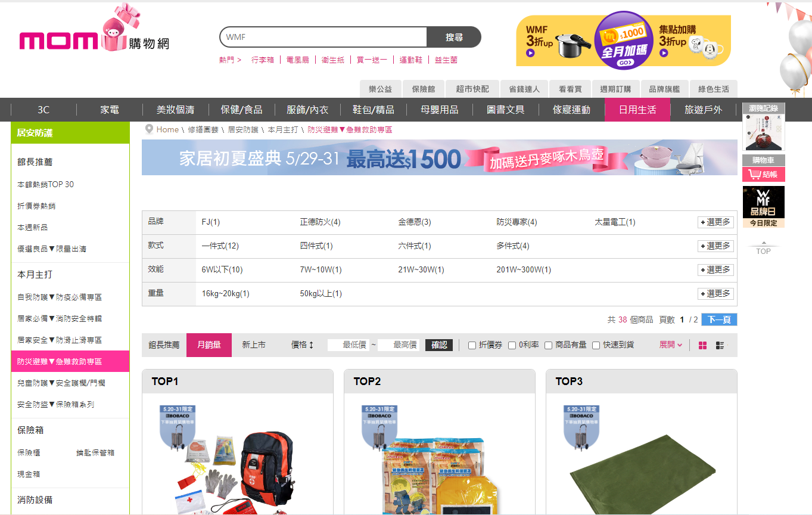This screenshot has width=812, height=515.
Task: Click the WMF search input field
Action: coord(323,37)
